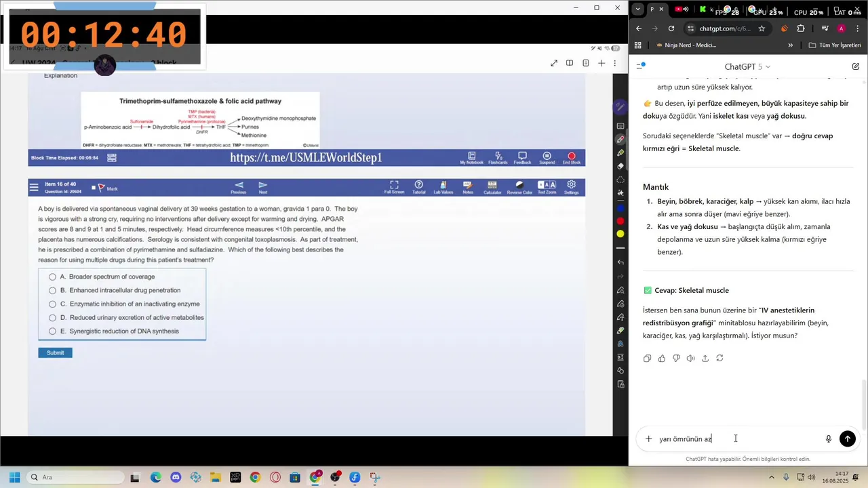Add attachment with the plus button

point(648,439)
